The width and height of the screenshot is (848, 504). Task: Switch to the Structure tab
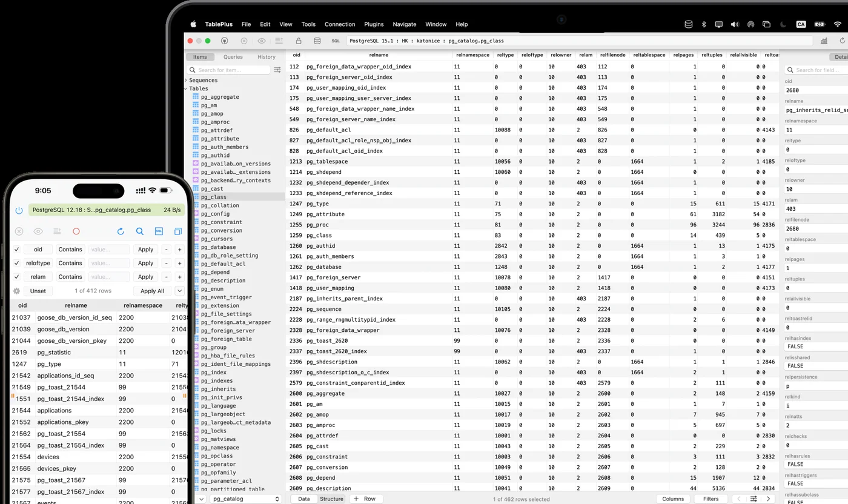click(x=331, y=499)
